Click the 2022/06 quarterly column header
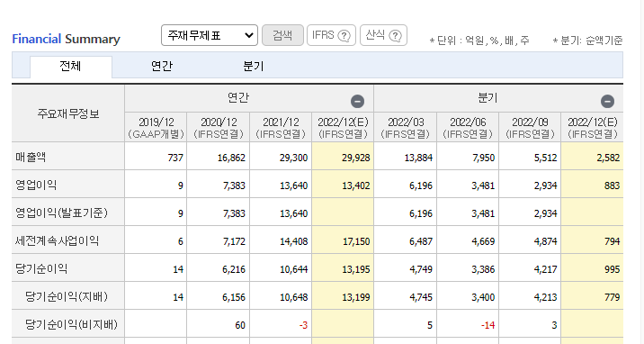644x344 pixels. coord(468,127)
